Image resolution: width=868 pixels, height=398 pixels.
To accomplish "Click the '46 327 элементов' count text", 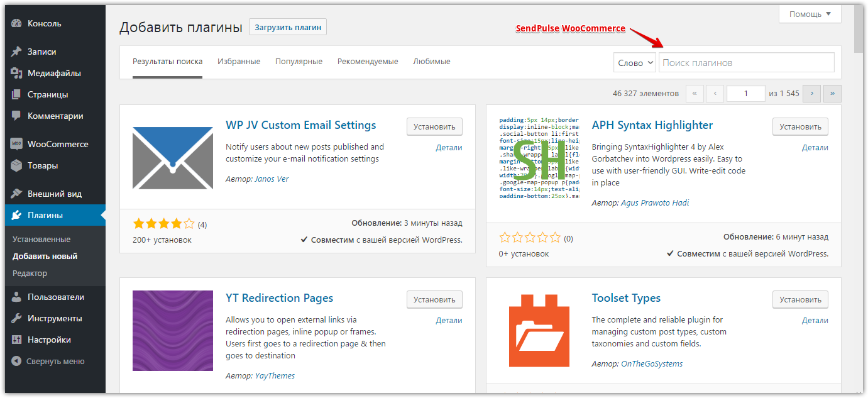I will coord(646,94).
